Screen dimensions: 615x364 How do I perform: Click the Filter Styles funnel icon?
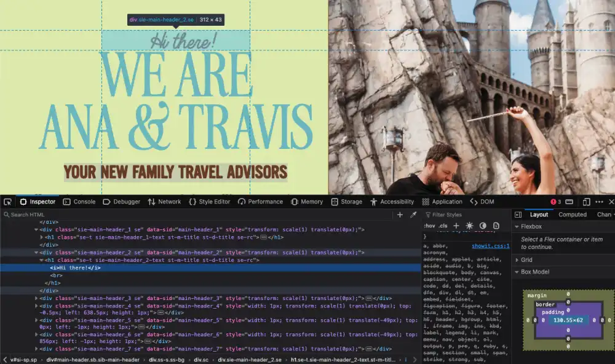(x=429, y=214)
